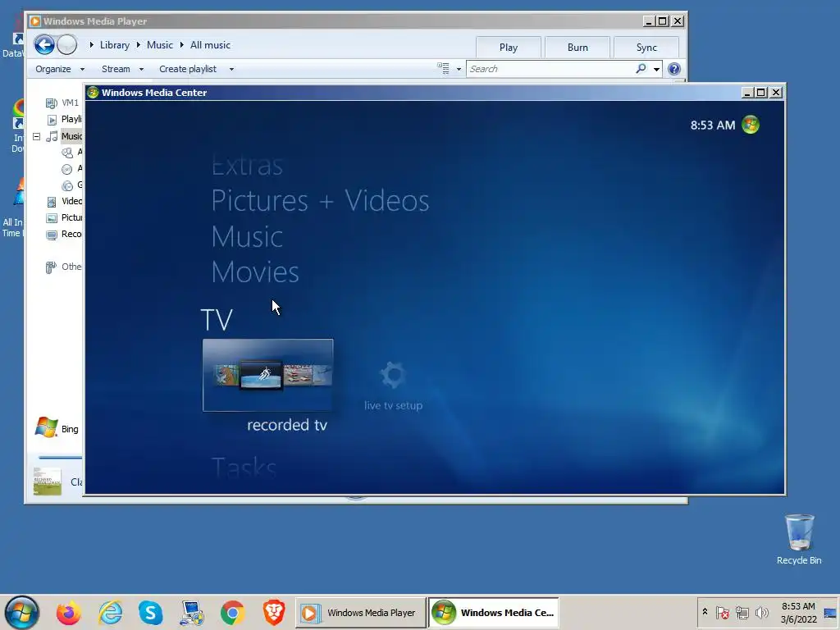Click the Bing media guide icon

pos(47,427)
